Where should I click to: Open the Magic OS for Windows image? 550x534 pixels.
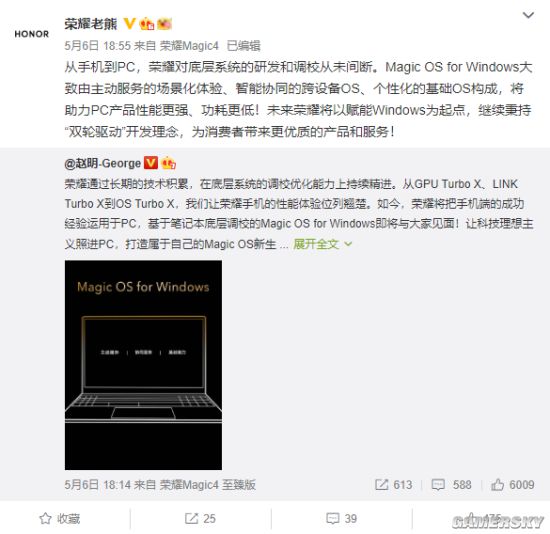click(x=143, y=365)
